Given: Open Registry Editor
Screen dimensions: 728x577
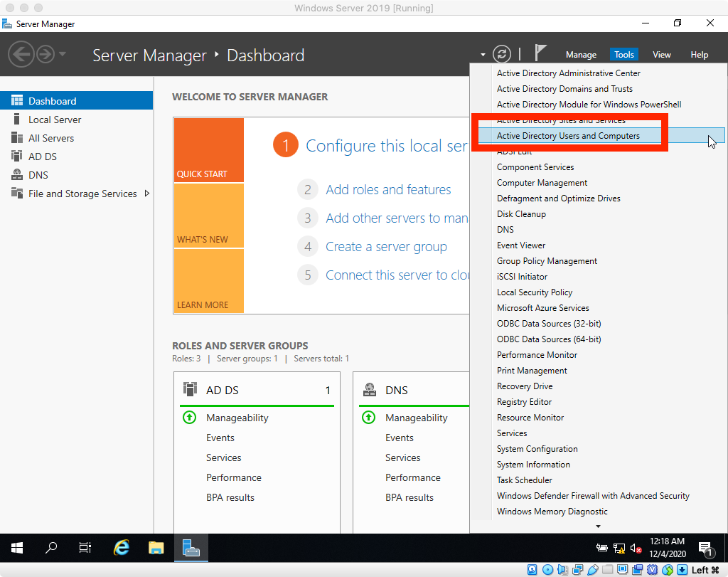Looking at the screenshot, I should (x=524, y=402).
